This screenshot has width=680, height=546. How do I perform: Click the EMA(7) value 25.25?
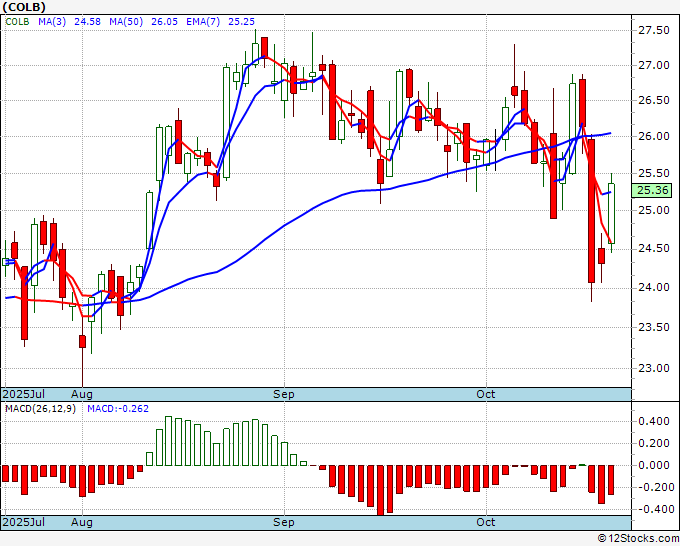click(x=242, y=22)
